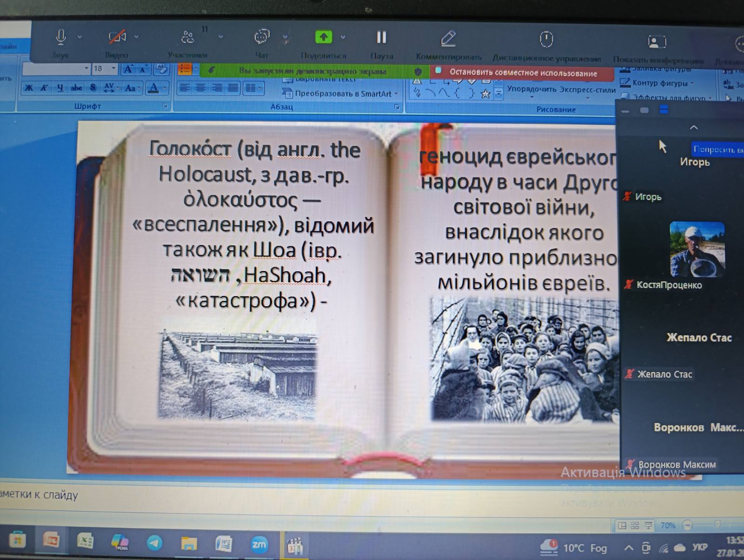Open audio options arrow next to microphone

tap(80, 37)
